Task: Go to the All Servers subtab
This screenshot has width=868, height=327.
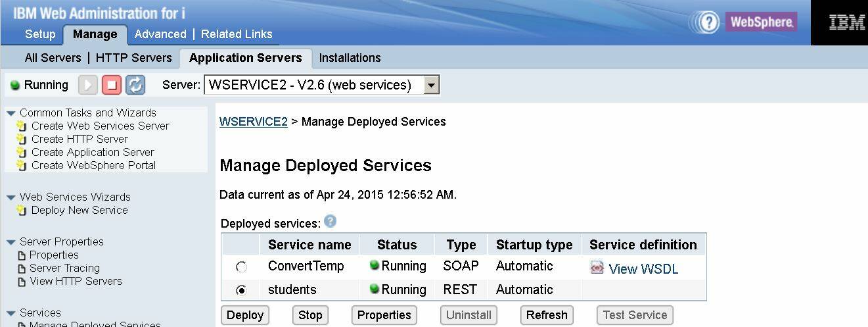Action: (x=53, y=58)
